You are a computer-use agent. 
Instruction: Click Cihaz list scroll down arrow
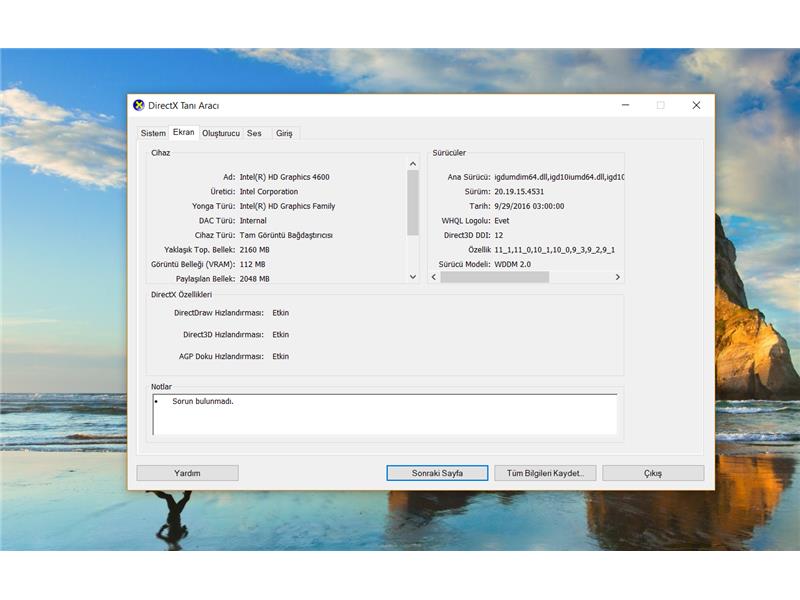[413, 277]
